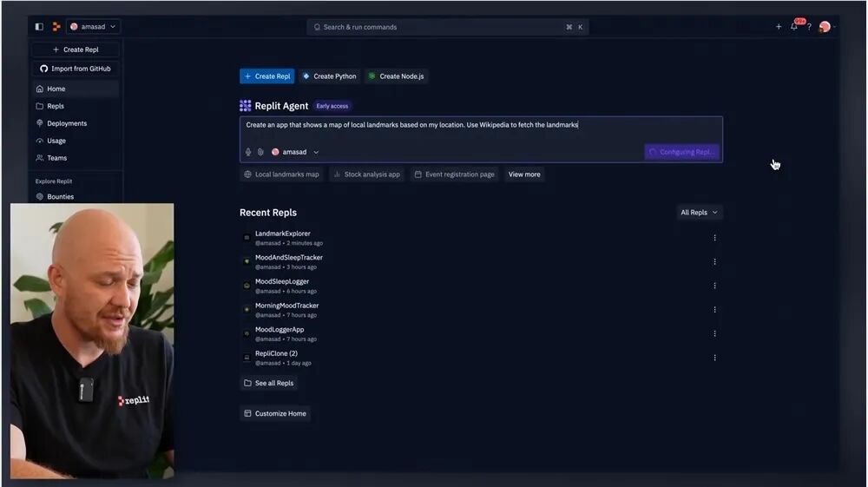Click the Replit logo icon
868x487 pixels.
pyautogui.click(x=56, y=27)
